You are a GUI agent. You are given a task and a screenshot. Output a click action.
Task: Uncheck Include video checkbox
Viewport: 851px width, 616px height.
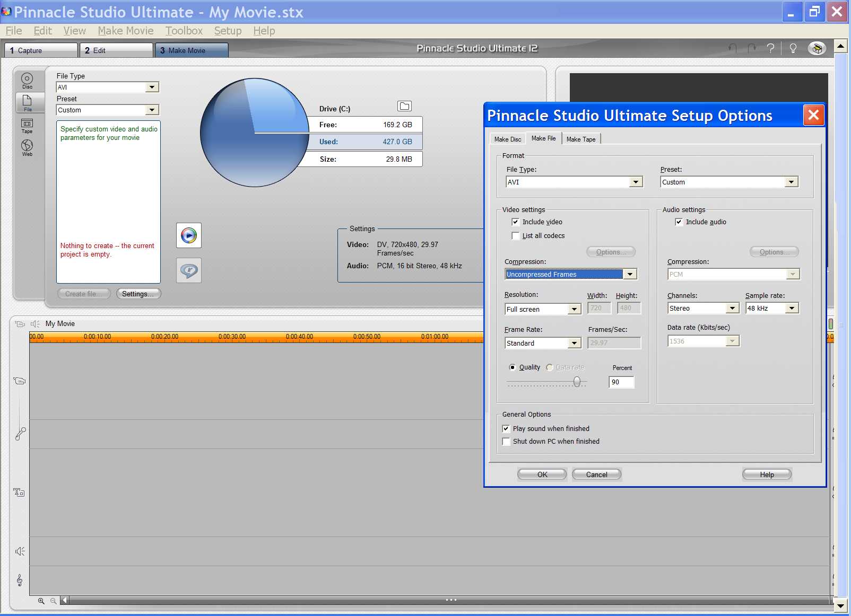(515, 222)
